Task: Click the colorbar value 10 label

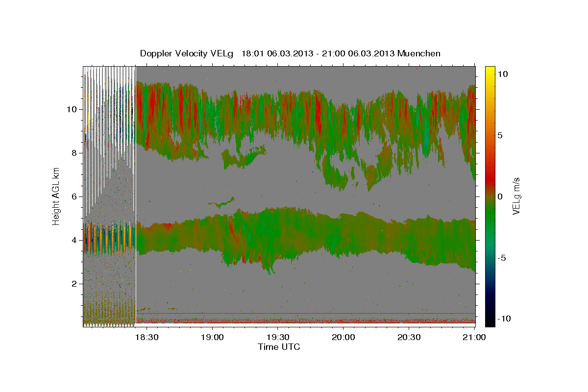Action: (x=503, y=74)
